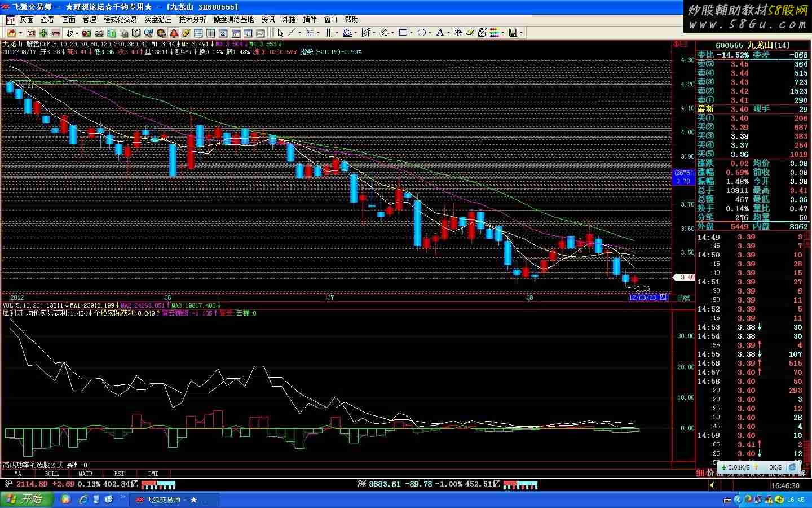The width and height of the screenshot is (812, 508).
Task: Switch to the MA indicator tab
Action: 17,474
